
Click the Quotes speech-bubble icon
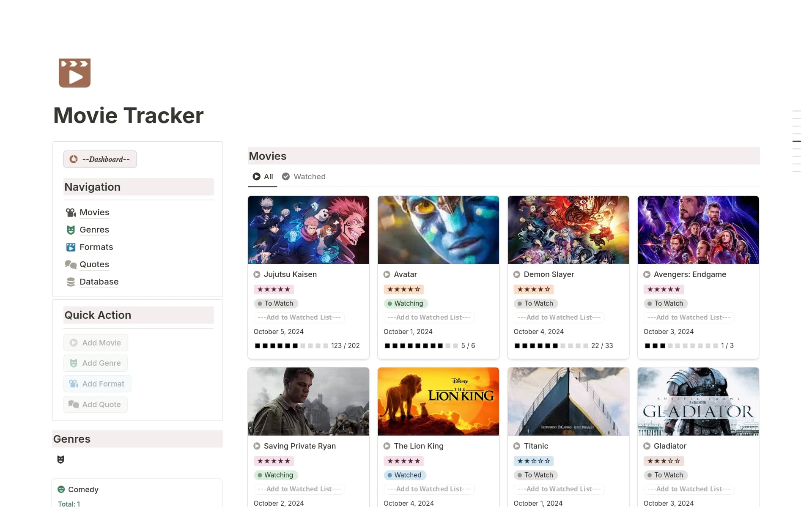point(71,264)
